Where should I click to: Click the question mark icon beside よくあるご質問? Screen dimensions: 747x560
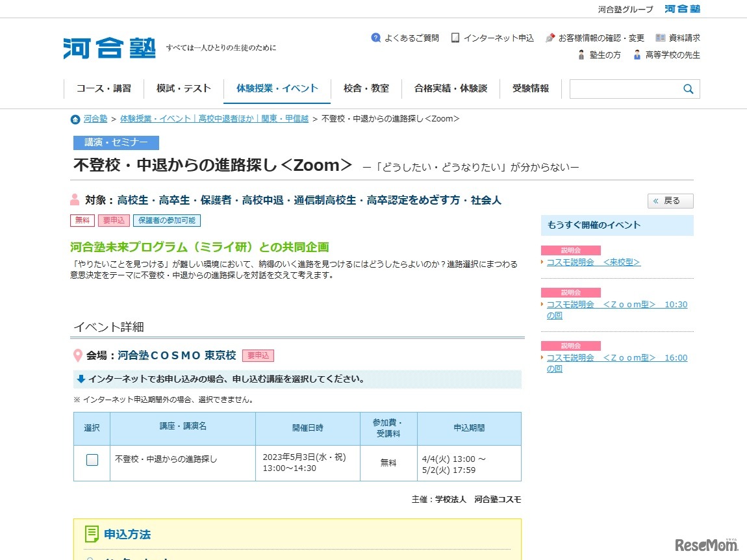coord(375,38)
